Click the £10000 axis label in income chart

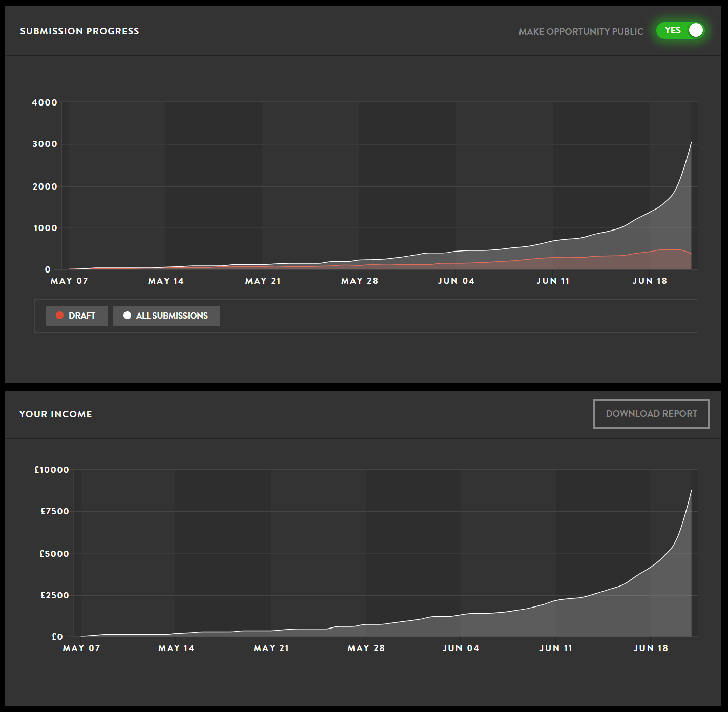click(x=52, y=470)
